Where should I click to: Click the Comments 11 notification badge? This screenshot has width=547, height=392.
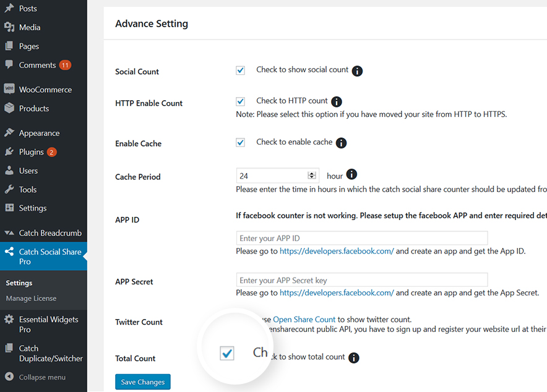tap(65, 65)
